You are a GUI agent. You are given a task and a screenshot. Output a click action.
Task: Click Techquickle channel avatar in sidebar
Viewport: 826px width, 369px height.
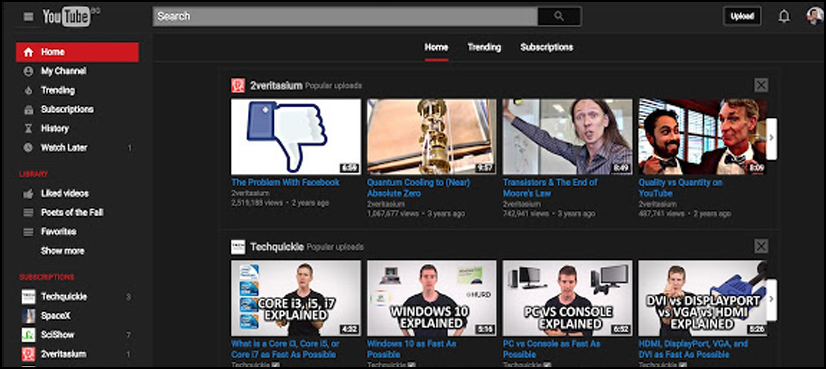click(x=28, y=297)
